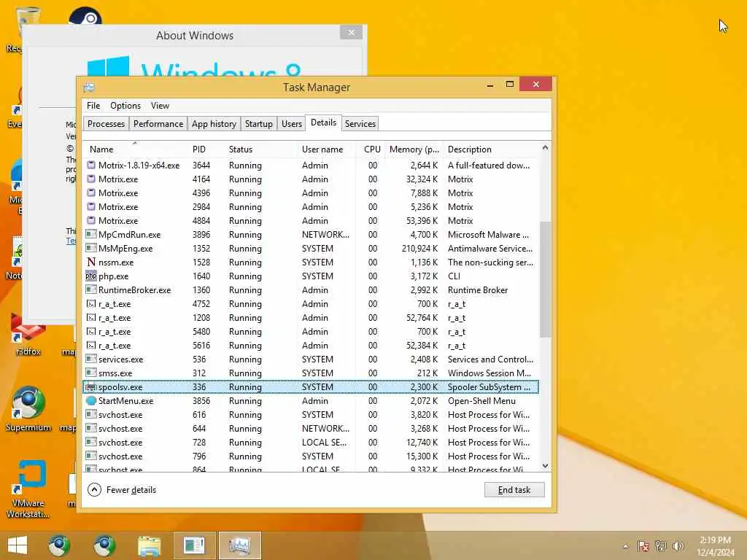747x560 pixels.
Task: Click the StartMenu.exe Open-Shell icon
Action: [91, 400]
